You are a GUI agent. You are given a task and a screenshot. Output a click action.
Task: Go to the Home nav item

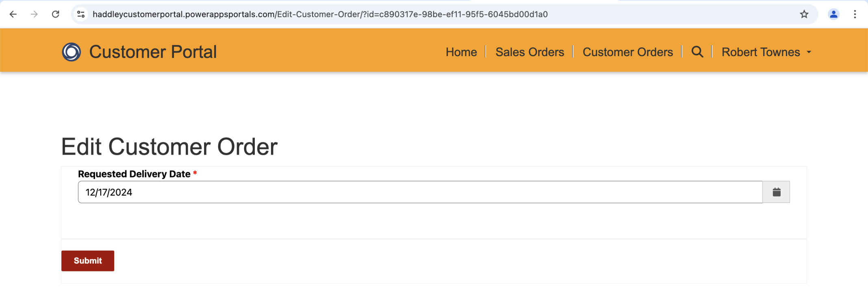point(461,52)
